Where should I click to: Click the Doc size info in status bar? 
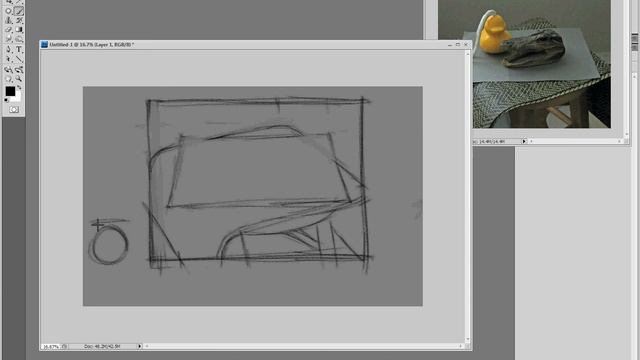(x=102, y=346)
